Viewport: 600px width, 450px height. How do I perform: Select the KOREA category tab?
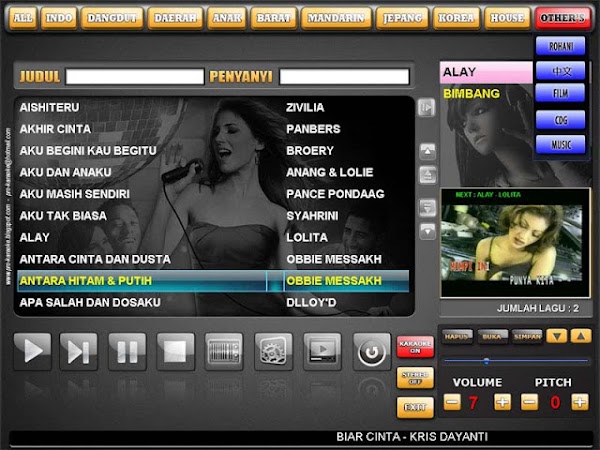(x=456, y=18)
